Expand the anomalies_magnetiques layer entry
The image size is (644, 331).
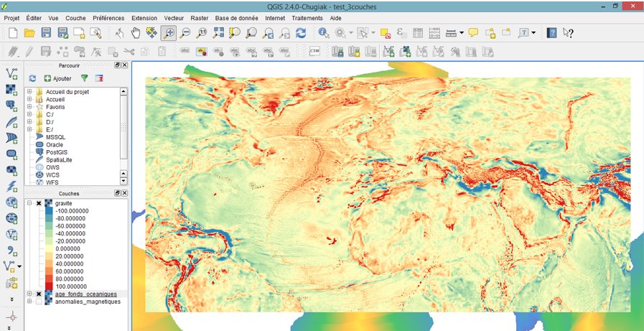pos(29,302)
